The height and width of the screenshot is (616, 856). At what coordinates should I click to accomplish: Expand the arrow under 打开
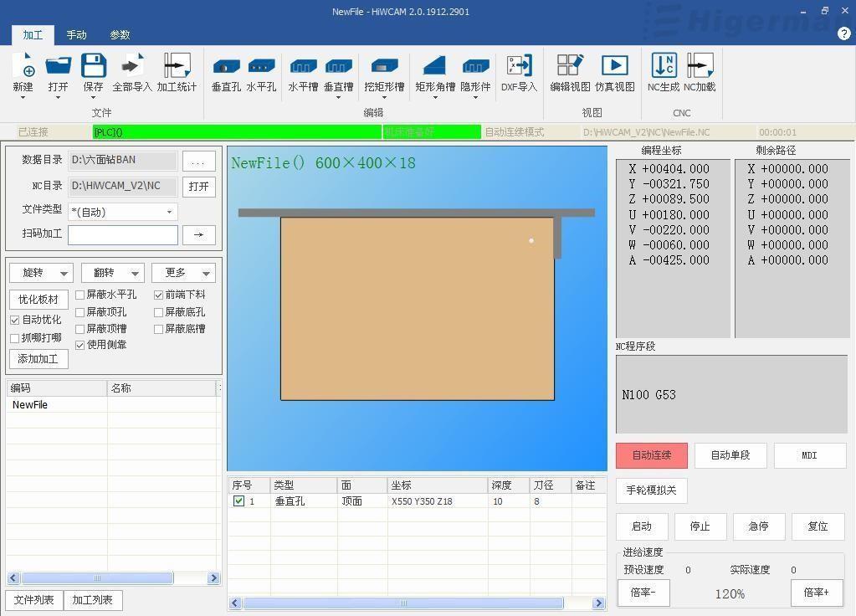tap(58, 98)
